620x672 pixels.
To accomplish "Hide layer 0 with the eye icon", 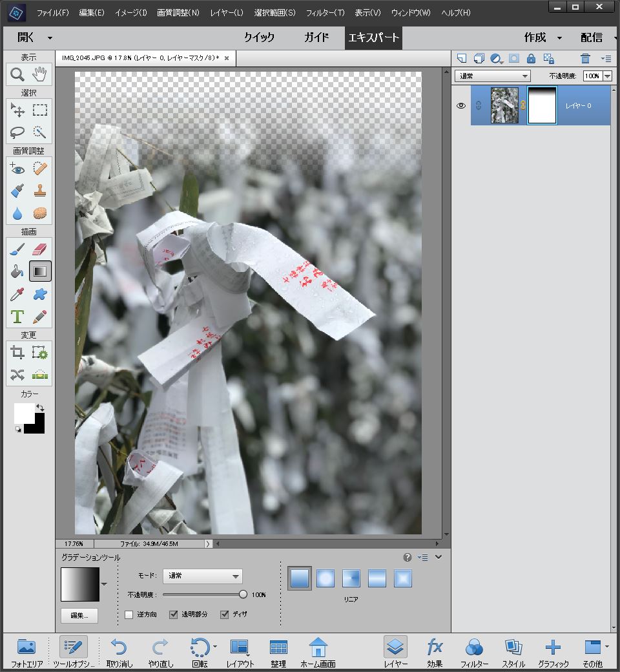I will pyautogui.click(x=461, y=105).
